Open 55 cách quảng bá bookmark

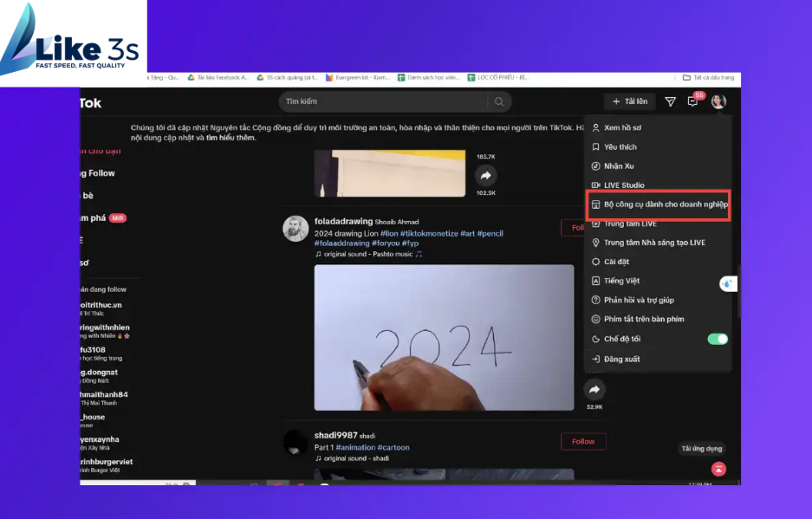tap(288, 78)
